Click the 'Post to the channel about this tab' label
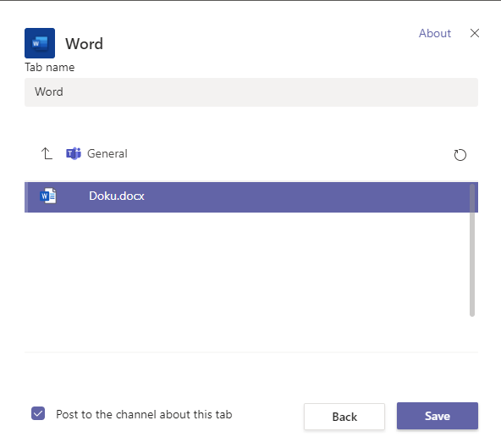The width and height of the screenshot is (501, 448). [x=144, y=414]
